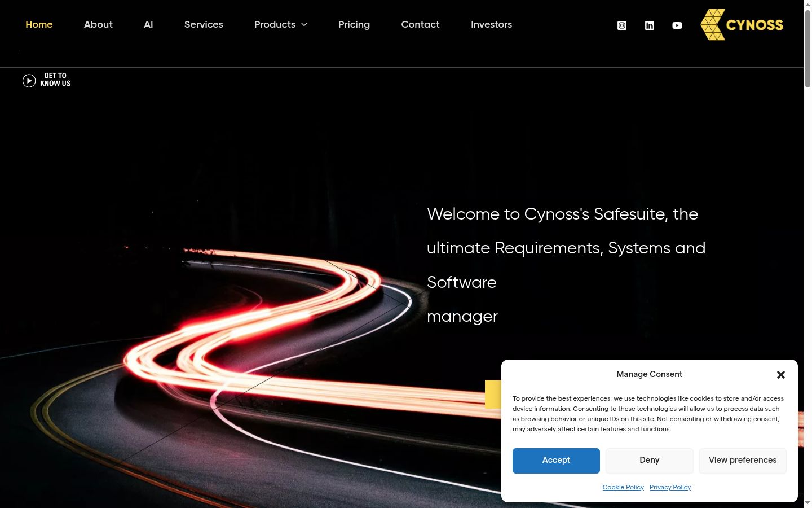Visit the Investors page
The width and height of the screenshot is (812, 508).
pos(491,24)
